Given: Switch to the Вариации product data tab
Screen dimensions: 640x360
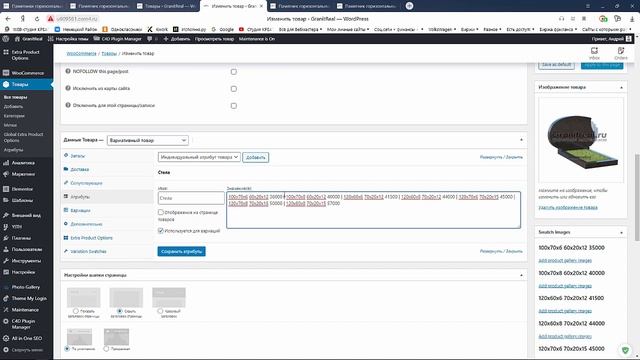Looking at the screenshot, I should [x=80, y=211].
